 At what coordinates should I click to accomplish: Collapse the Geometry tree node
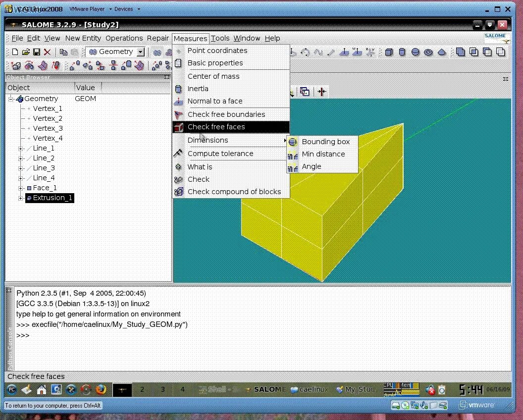coord(11,99)
